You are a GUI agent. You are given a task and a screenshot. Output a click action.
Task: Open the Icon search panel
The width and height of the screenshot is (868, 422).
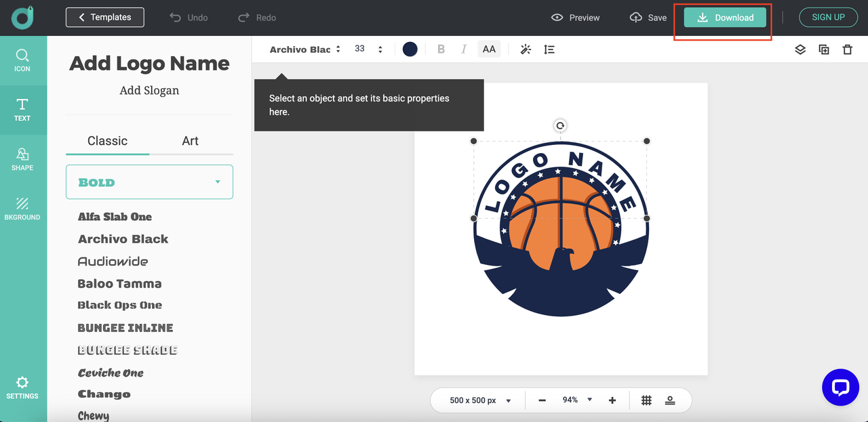click(22, 60)
